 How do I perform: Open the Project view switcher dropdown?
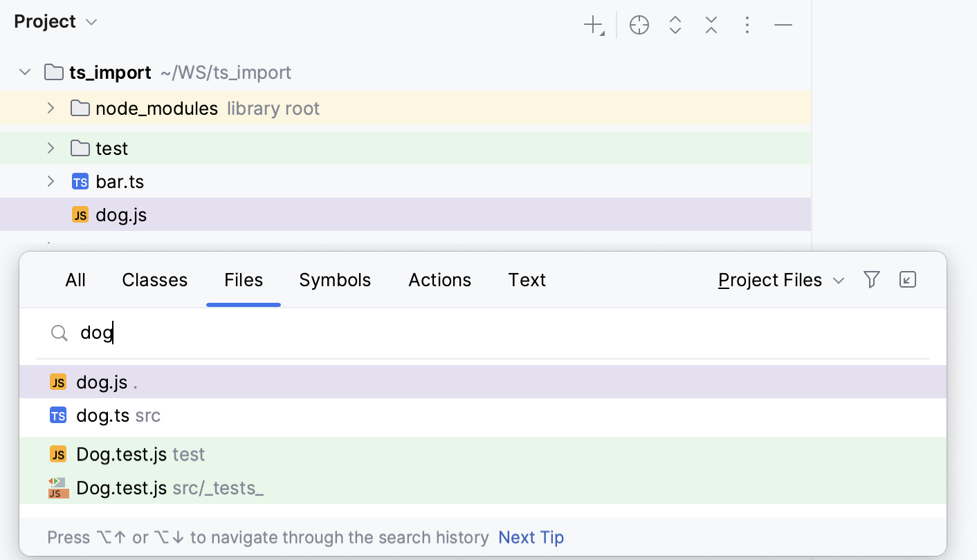coord(90,21)
